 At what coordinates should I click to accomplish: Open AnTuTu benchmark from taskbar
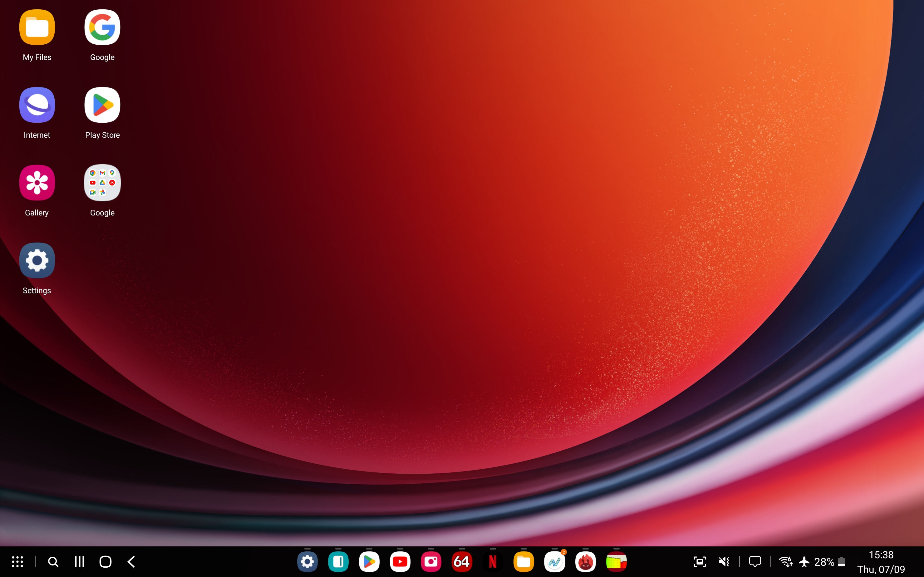pos(586,562)
